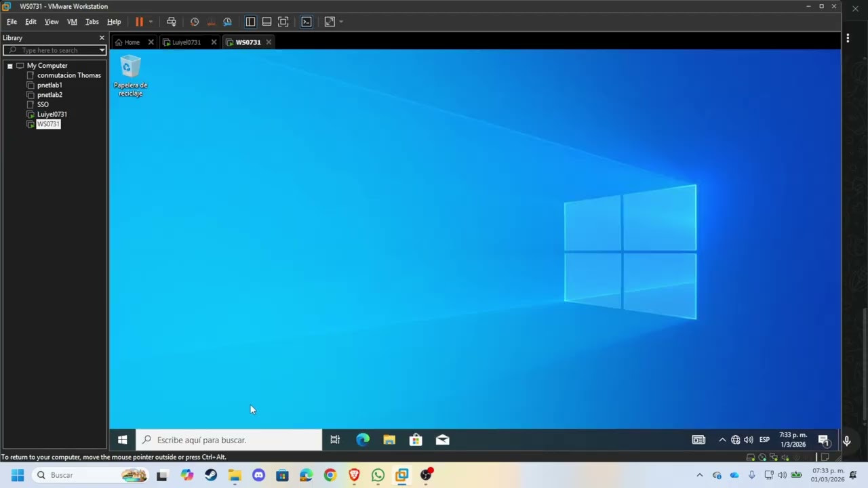The width and height of the screenshot is (868, 488).
Task: Toggle the console view button
Action: coord(307,22)
